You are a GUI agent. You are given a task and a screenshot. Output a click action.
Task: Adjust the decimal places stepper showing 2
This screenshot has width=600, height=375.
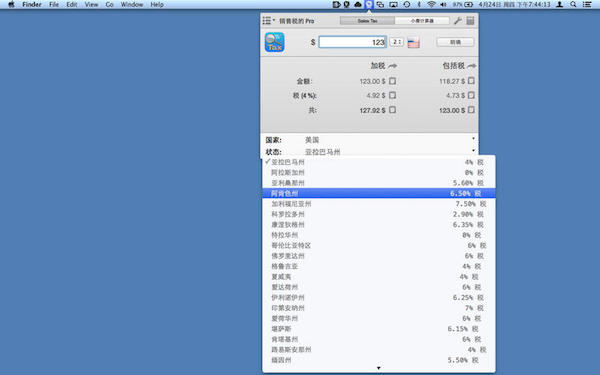pos(396,42)
